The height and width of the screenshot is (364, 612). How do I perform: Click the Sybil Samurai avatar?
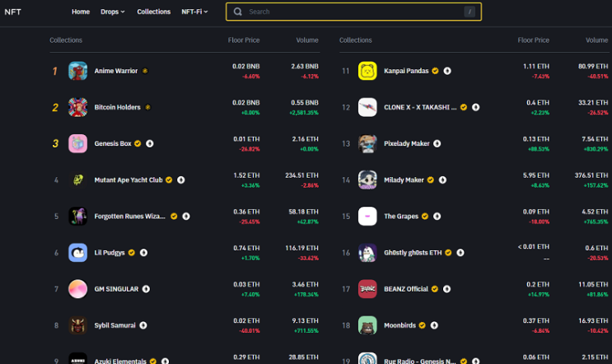(x=77, y=325)
